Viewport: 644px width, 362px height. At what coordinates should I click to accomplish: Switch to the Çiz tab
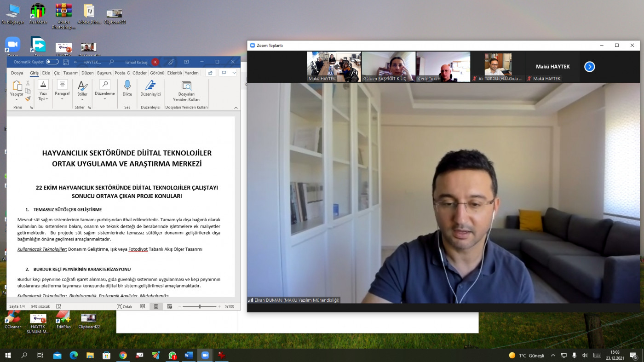[57, 73]
